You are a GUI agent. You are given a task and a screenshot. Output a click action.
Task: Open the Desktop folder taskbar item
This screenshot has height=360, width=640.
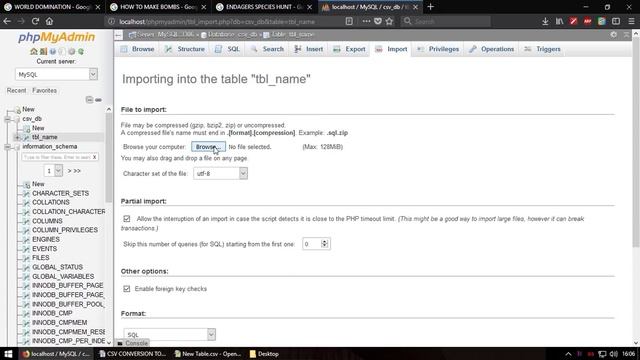pyautogui.click(x=264, y=354)
